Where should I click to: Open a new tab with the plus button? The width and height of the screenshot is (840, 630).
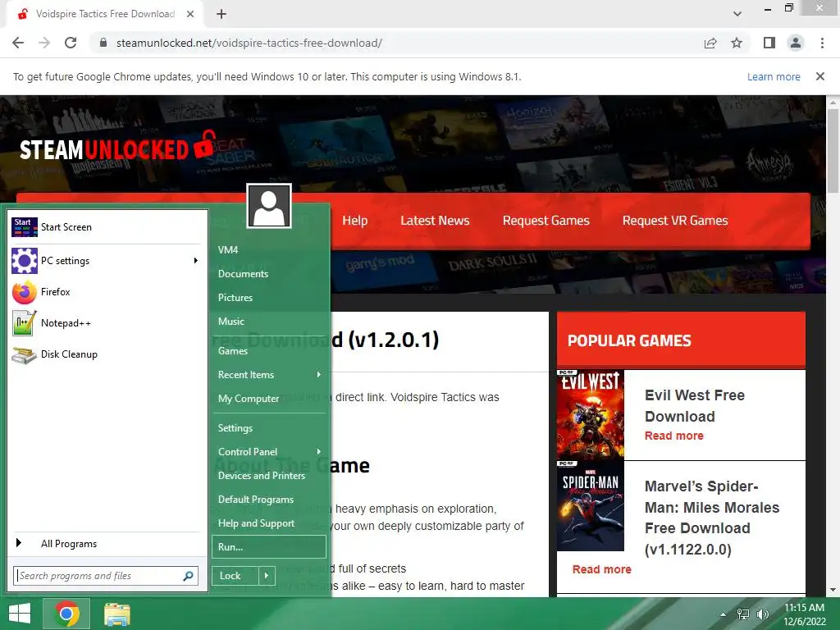tap(221, 14)
